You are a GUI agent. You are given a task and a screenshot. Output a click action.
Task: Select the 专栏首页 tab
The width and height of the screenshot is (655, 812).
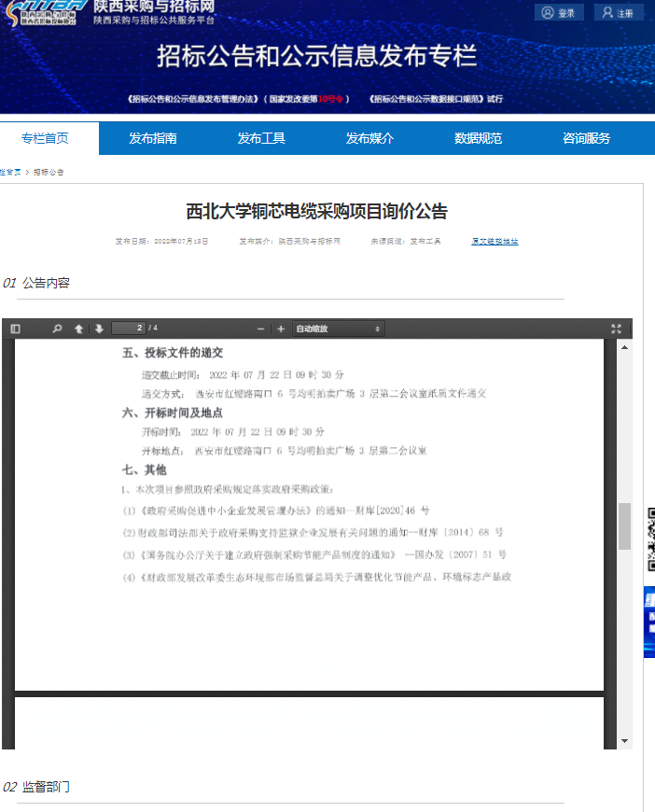point(45,138)
